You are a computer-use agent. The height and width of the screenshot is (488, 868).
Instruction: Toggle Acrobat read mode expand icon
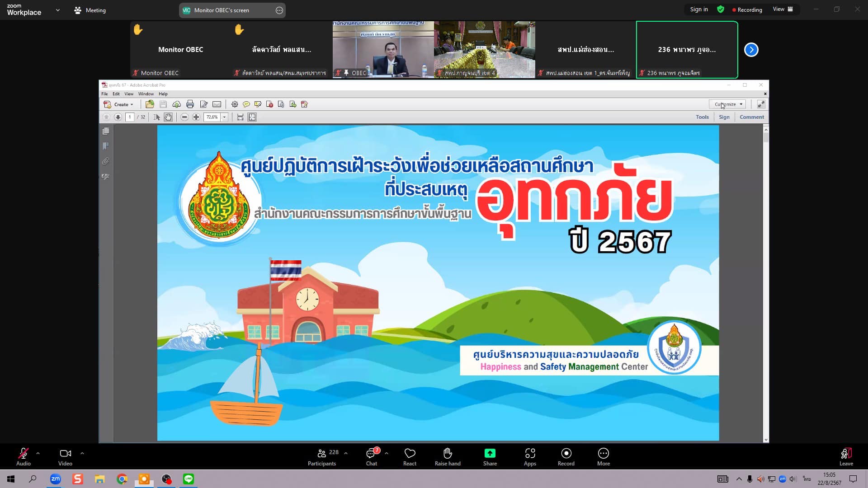[761, 104]
